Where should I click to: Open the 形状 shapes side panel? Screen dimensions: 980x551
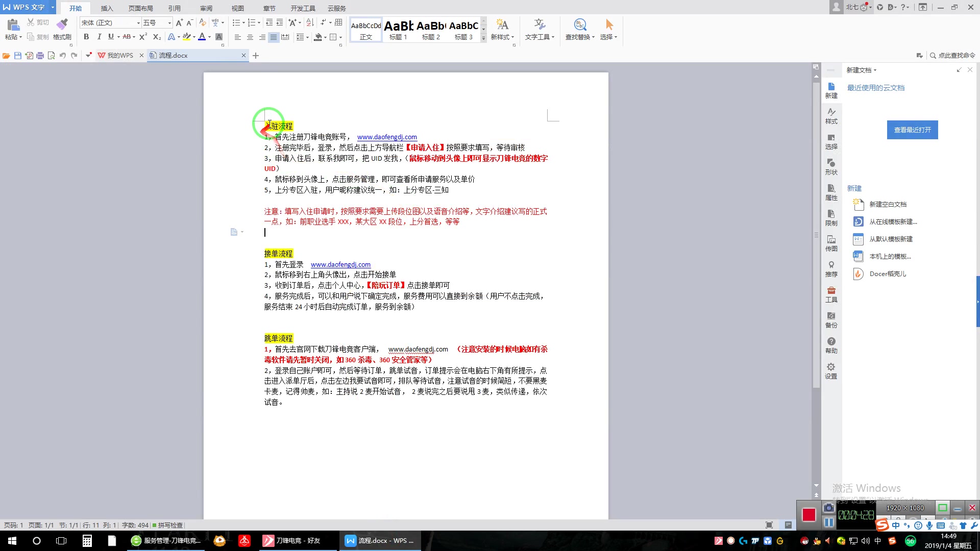(x=831, y=167)
